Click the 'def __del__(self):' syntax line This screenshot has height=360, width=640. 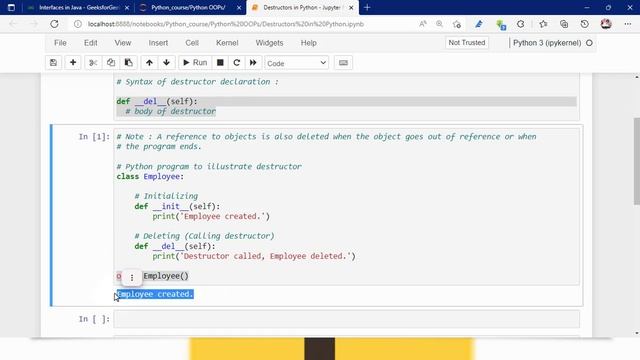[157, 101]
